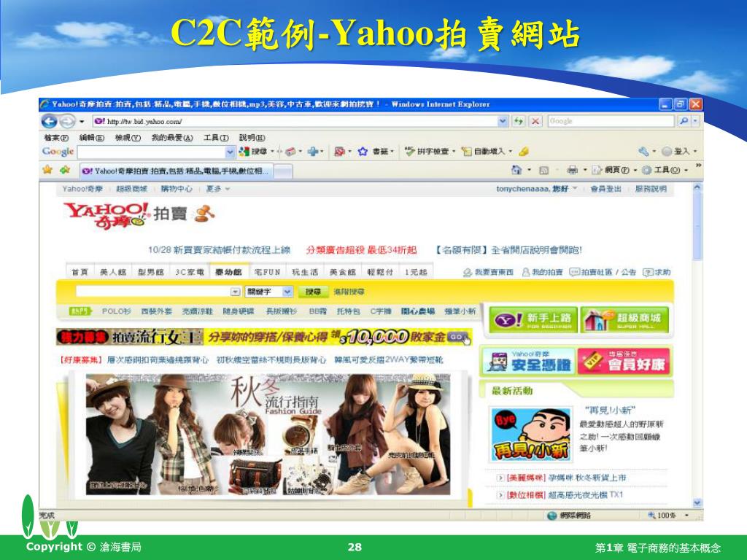Click the 安全憑證 banner button

(529, 361)
